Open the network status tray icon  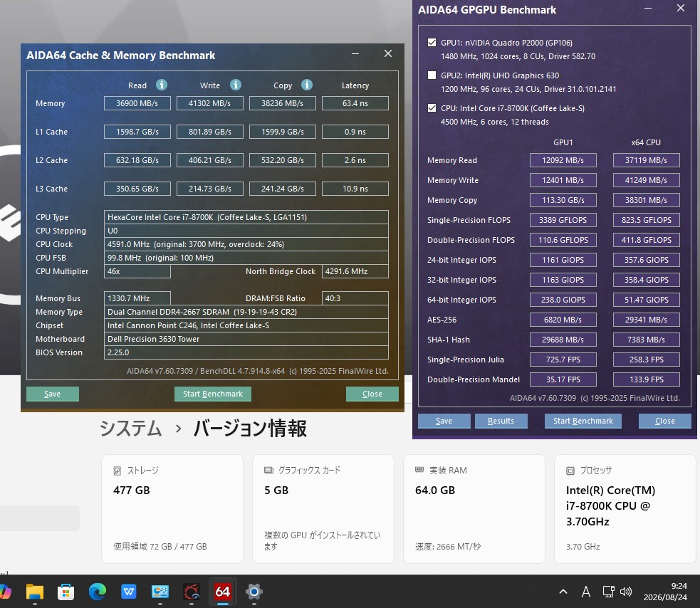[608, 592]
